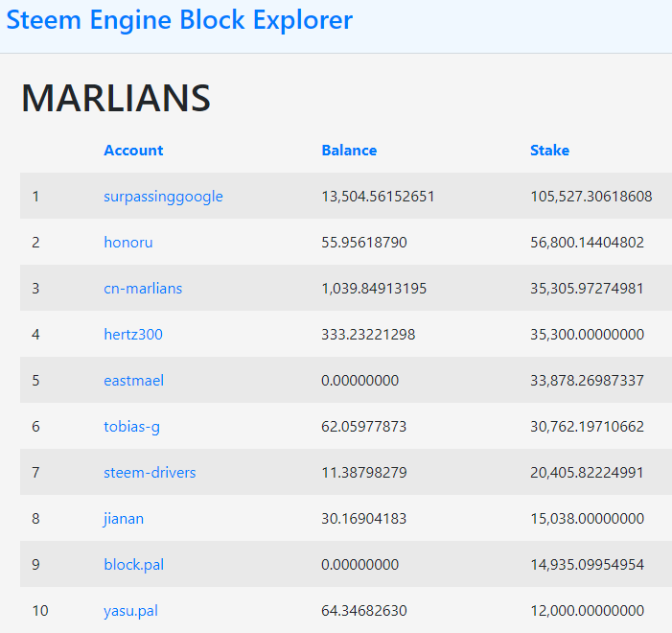Select rank number 3 in cn-marlians row

35,288
